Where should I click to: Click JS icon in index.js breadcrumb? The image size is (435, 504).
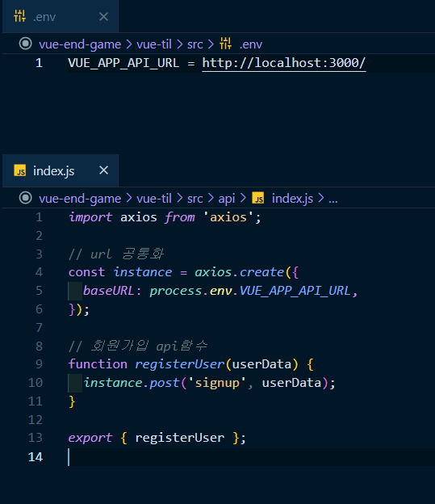coord(258,198)
